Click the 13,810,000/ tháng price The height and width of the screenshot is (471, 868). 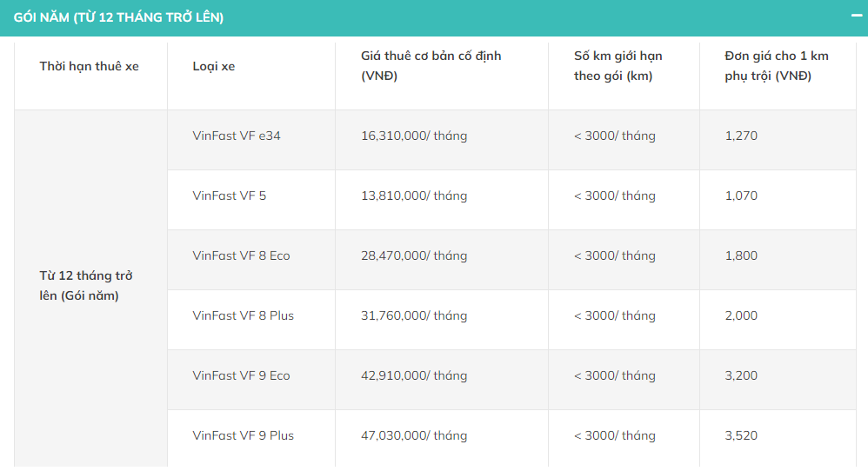click(x=414, y=196)
